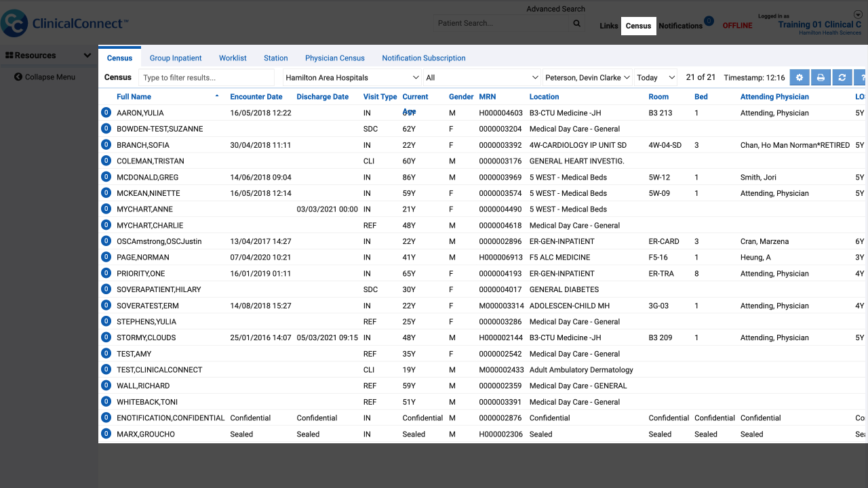Click the Collapse Menu arrow icon

pos(18,77)
